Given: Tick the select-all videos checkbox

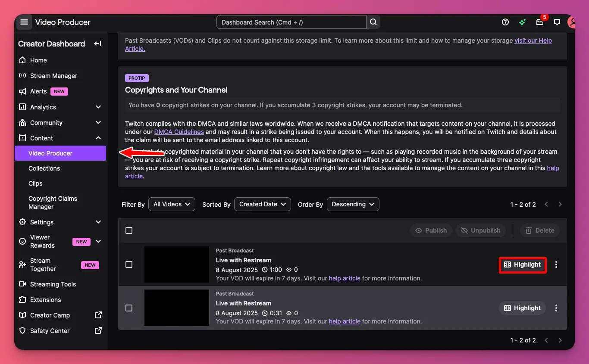Looking at the screenshot, I should click(x=129, y=230).
